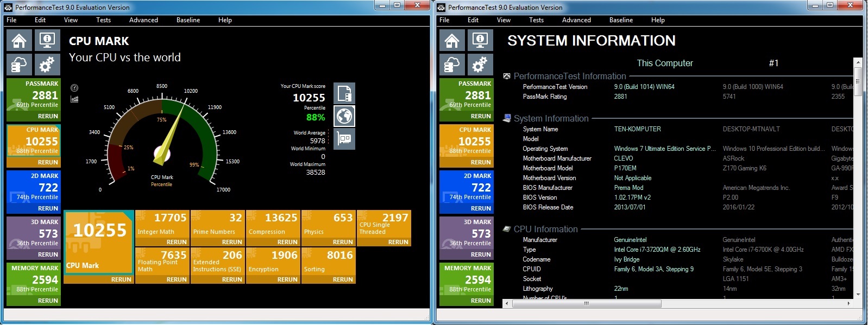Click the large CPU Mark 10255 tile
This screenshot has width=868, height=325.
click(x=99, y=241)
